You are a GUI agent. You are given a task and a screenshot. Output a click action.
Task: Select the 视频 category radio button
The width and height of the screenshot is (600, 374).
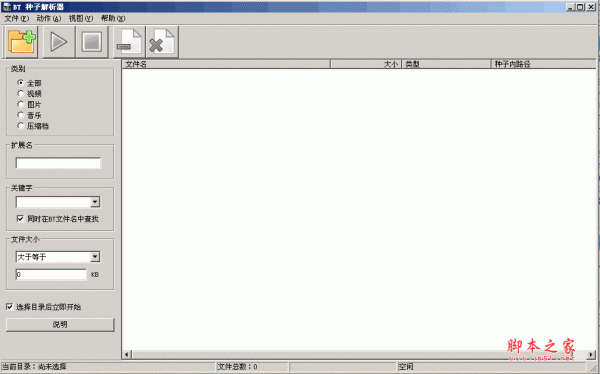(x=21, y=93)
